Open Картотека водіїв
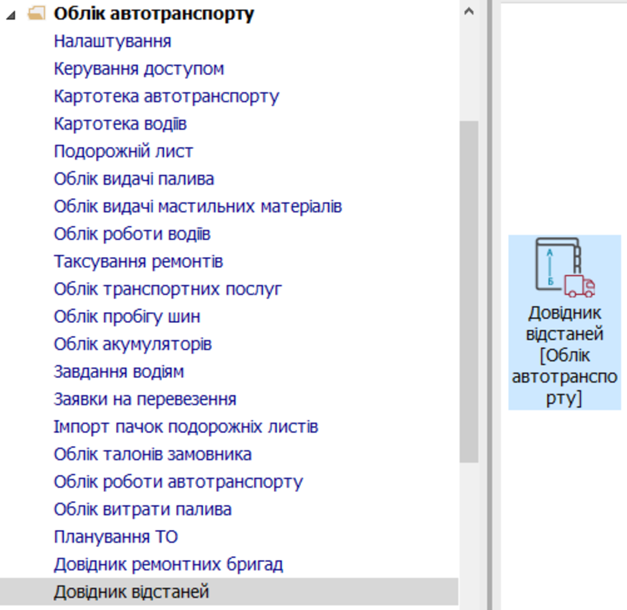 coord(120,124)
